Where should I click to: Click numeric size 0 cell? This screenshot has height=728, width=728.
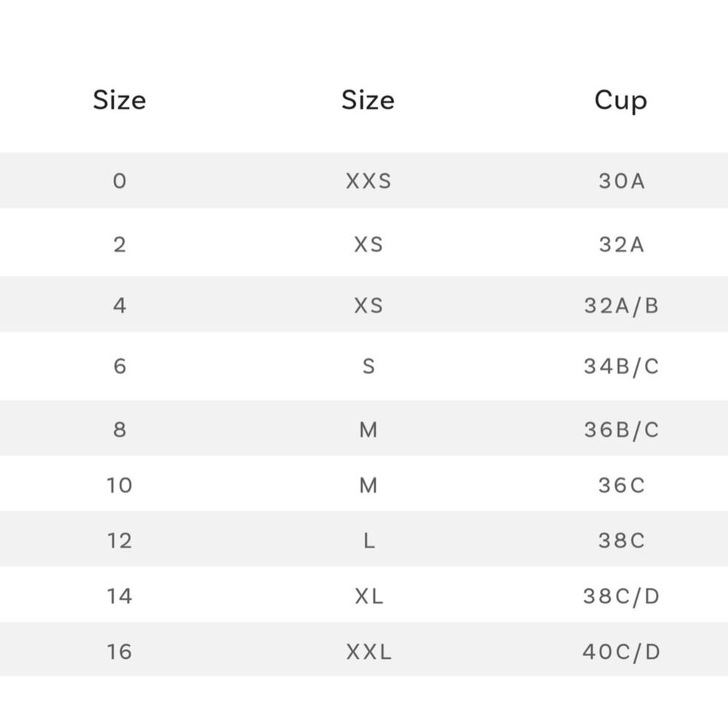pyautogui.click(x=119, y=181)
